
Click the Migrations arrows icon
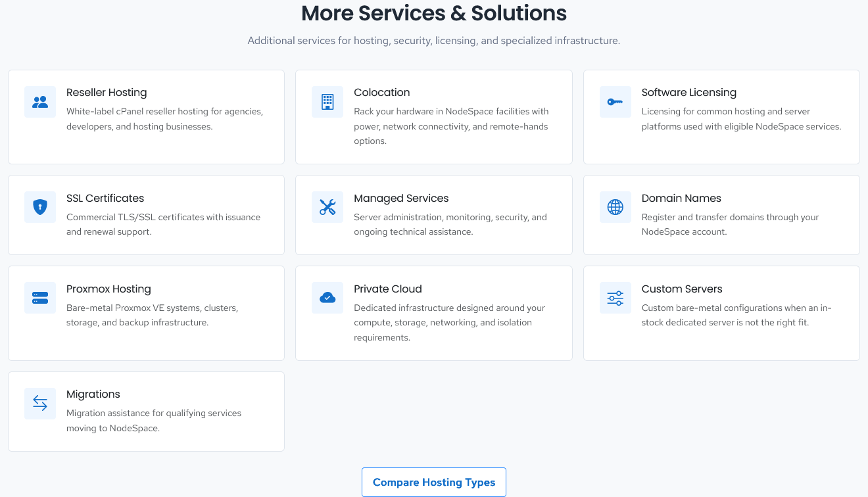coord(40,403)
